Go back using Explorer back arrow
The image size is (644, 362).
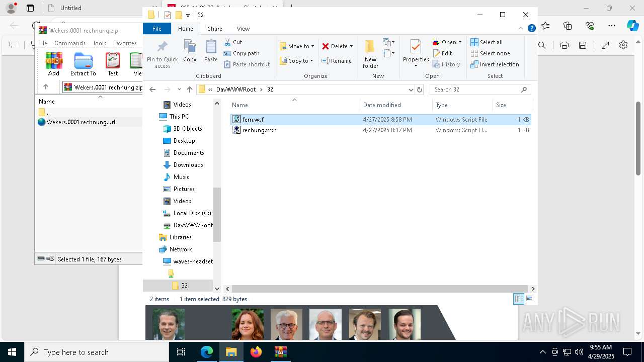[x=152, y=89]
